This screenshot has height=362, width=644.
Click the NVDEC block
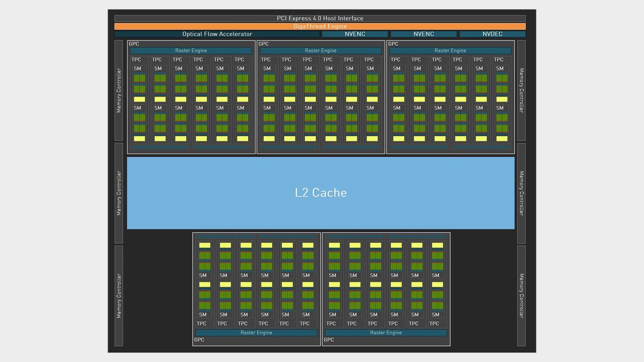pyautogui.click(x=493, y=34)
